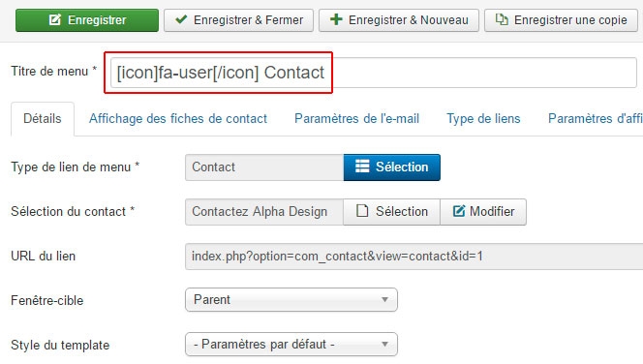Screen dimensions: 643x364
Task: Click the edit icon on Enregistrer button
Action: coord(55,19)
